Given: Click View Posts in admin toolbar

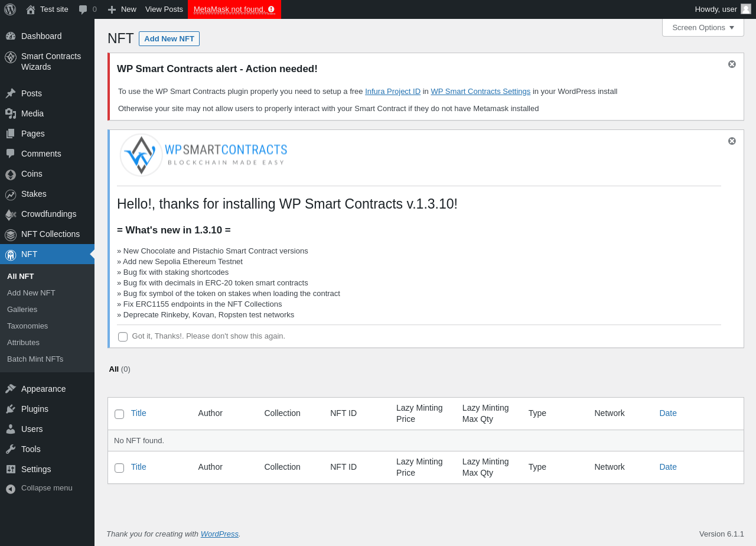Looking at the screenshot, I should [164, 9].
